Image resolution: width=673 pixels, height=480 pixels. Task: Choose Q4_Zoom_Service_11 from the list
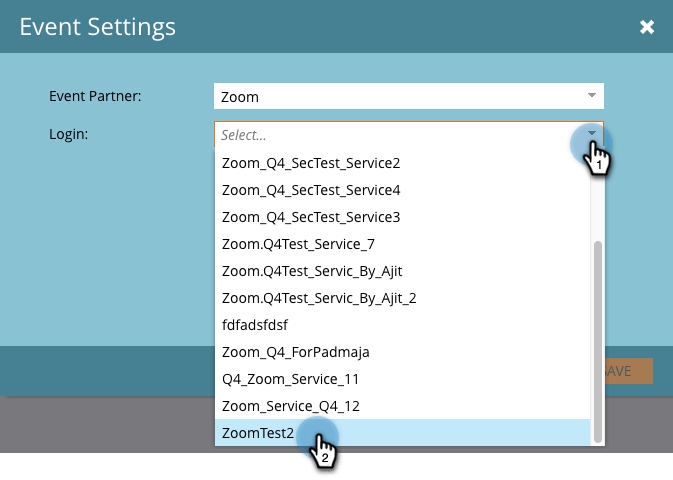(402, 380)
